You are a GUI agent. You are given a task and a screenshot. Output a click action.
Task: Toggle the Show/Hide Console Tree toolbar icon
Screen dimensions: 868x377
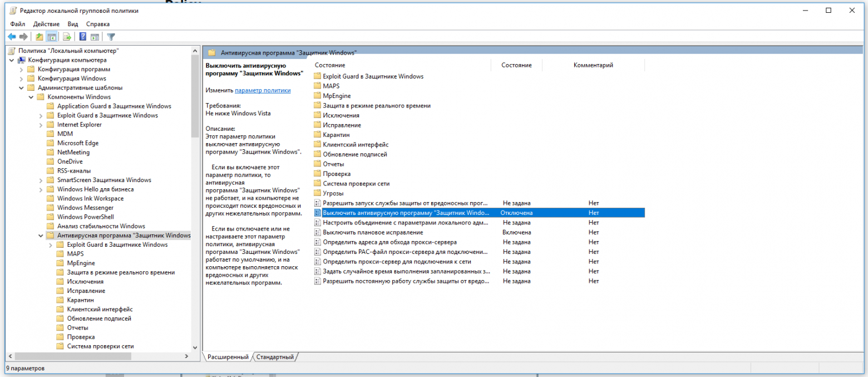point(51,37)
